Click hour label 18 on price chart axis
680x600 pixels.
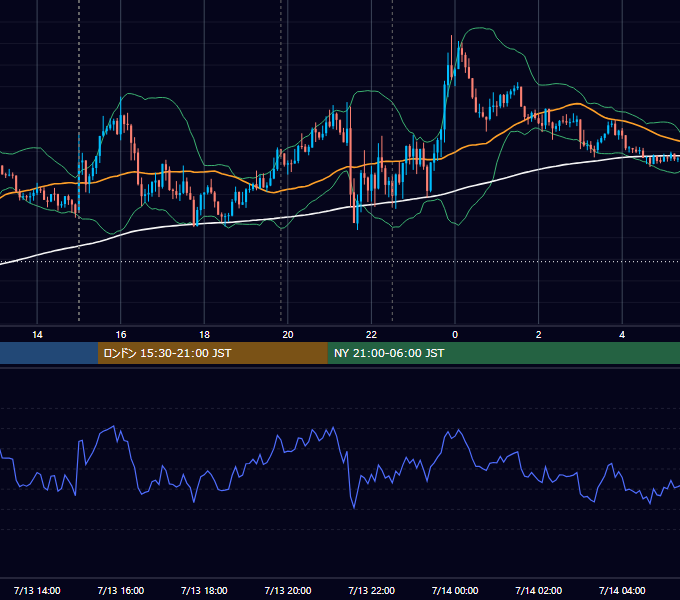pyautogui.click(x=204, y=335)
